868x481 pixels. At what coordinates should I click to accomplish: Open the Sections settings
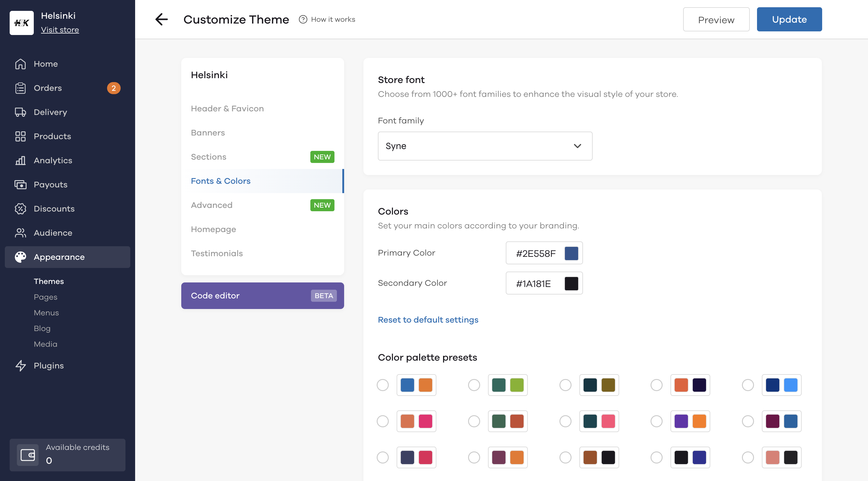coord(262,157)
